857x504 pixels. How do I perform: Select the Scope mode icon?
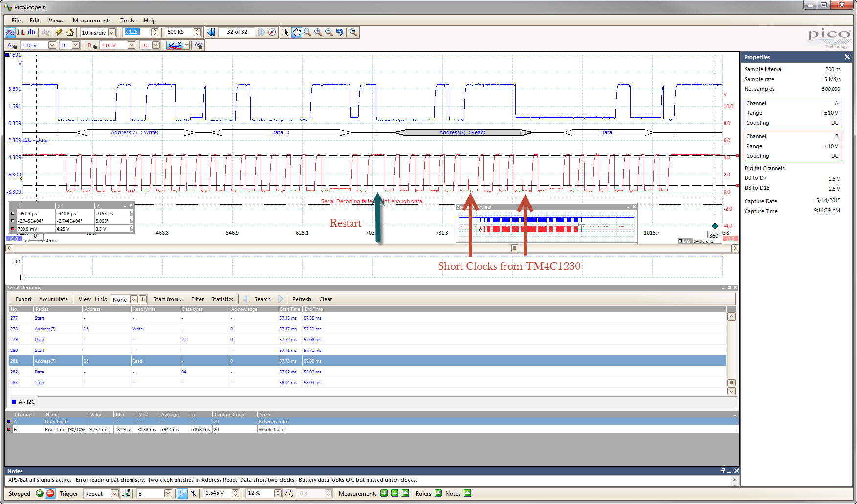coord(10,32)
